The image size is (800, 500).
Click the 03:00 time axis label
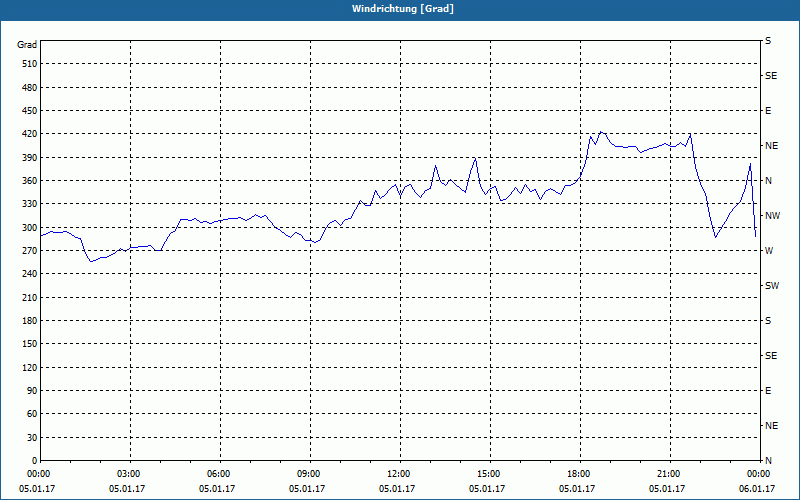[x=129, y=474]
